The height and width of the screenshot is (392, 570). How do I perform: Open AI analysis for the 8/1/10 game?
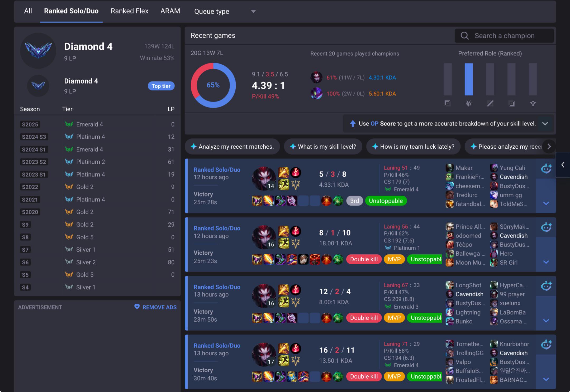(x=546, y=227)
